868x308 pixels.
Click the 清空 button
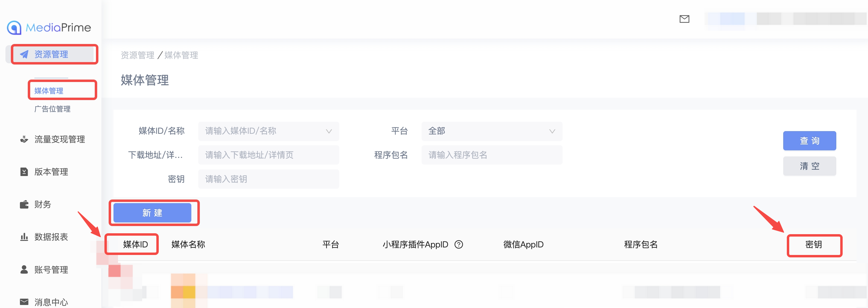[x=809, y=166]
